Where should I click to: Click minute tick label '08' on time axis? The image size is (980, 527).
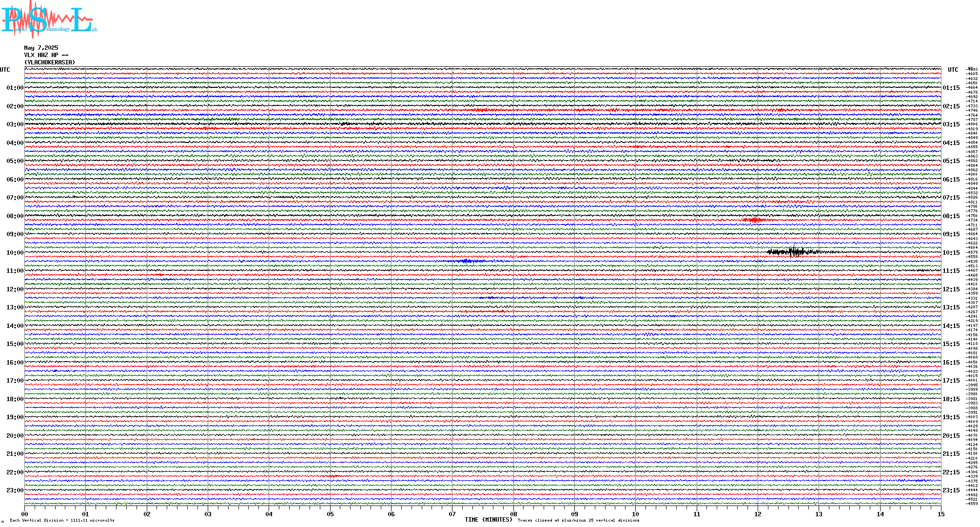pos(513,514)
